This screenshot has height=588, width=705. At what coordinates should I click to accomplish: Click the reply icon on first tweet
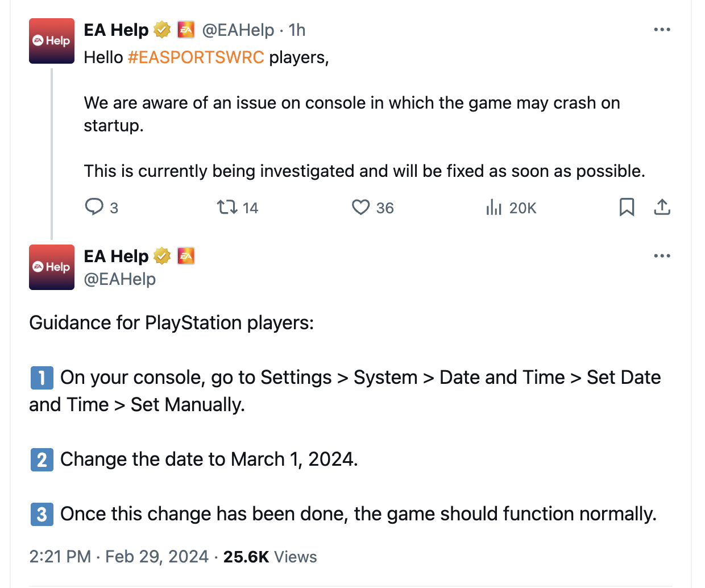tap(94, 207)
